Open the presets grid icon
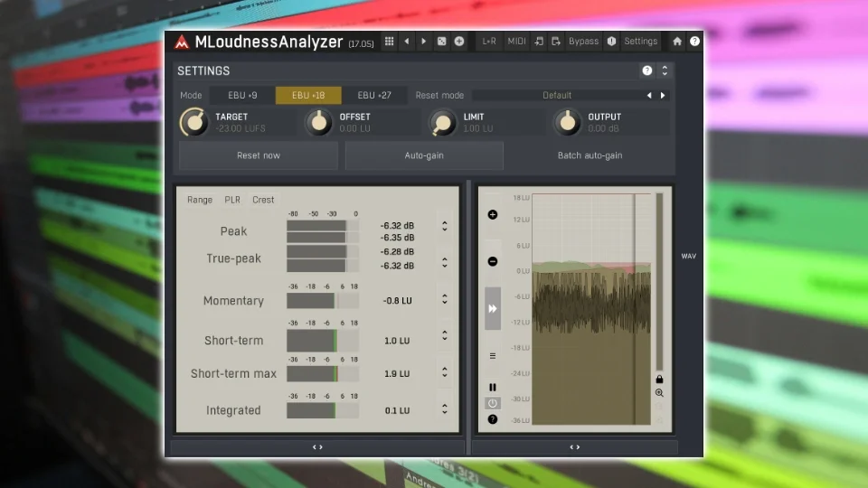The image size is (868, 488). [x=389, y=41]
